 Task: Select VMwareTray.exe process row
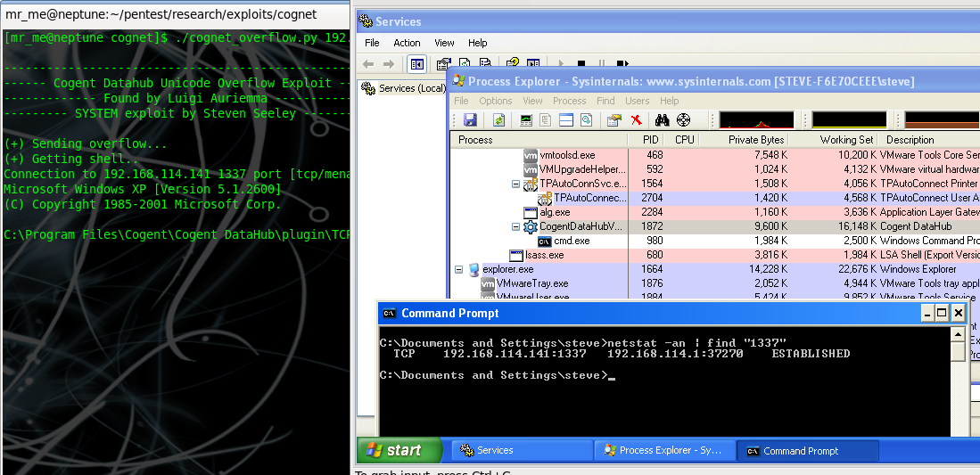(x=715, y=283)
